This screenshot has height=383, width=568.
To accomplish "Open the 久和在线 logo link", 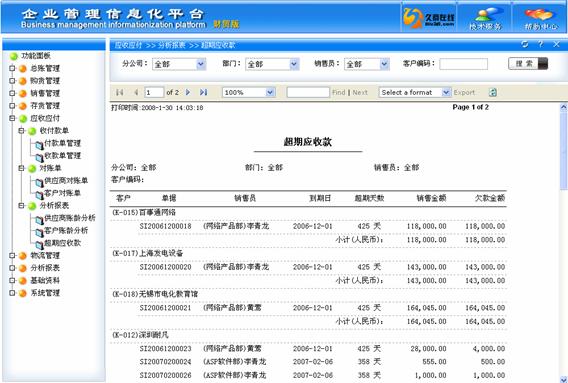I will 429,18.
